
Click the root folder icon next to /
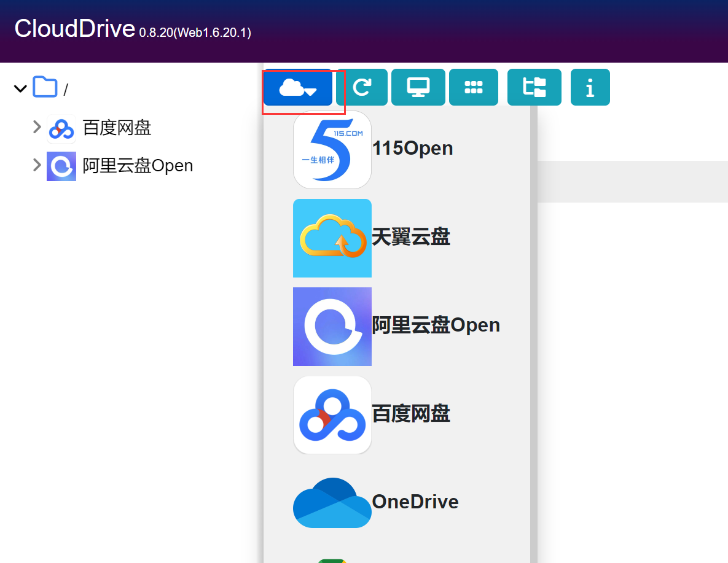pos(44,87)
